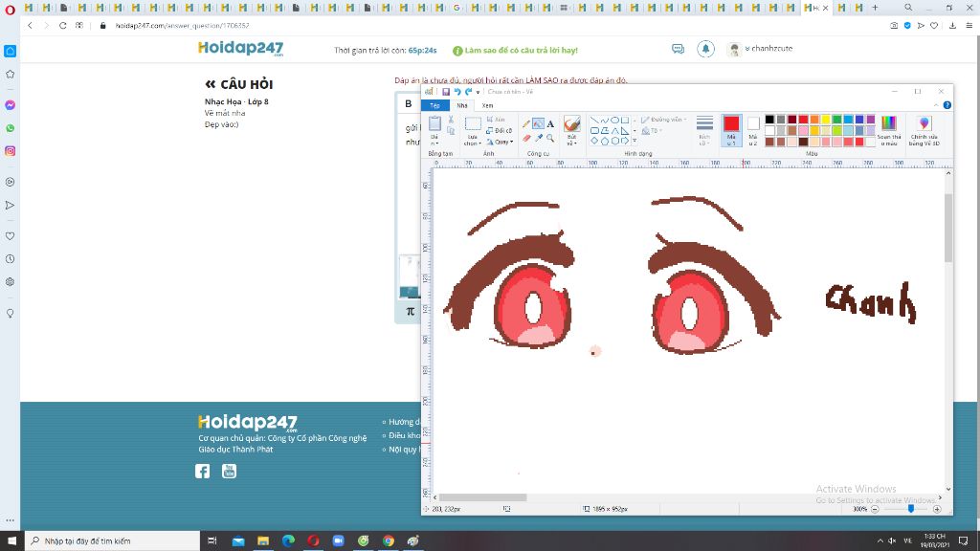
Task: Open Customize Quick Access Toolbar arrow
Action: pyautogui.click(x=479, y=93)
